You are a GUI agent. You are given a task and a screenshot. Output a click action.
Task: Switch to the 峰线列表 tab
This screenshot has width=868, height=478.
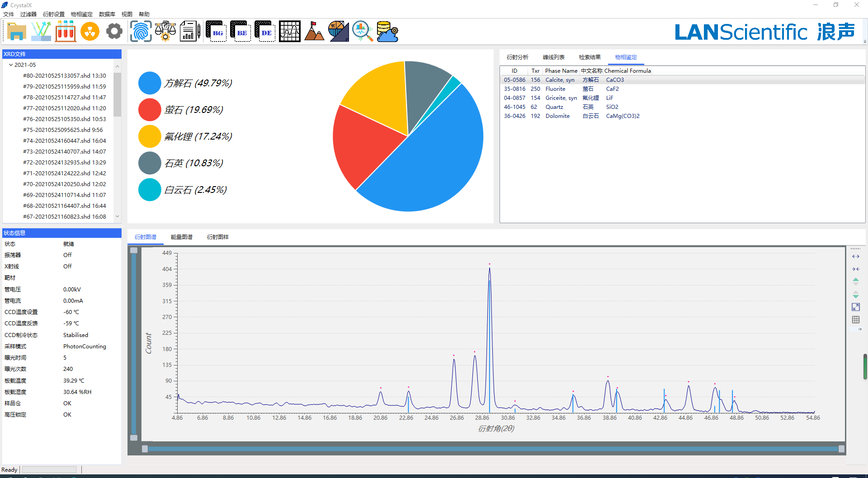[x=553, y=57]
